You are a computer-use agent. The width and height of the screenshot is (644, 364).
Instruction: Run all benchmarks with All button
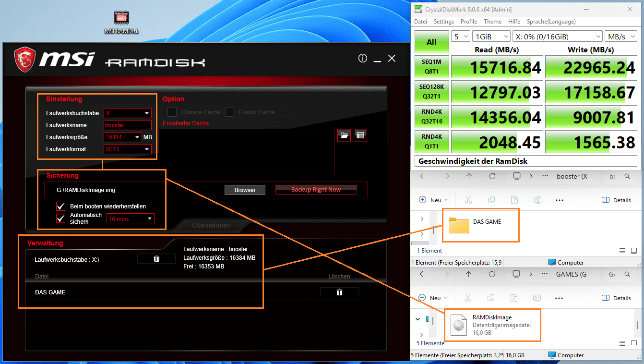tap(431, 42)
